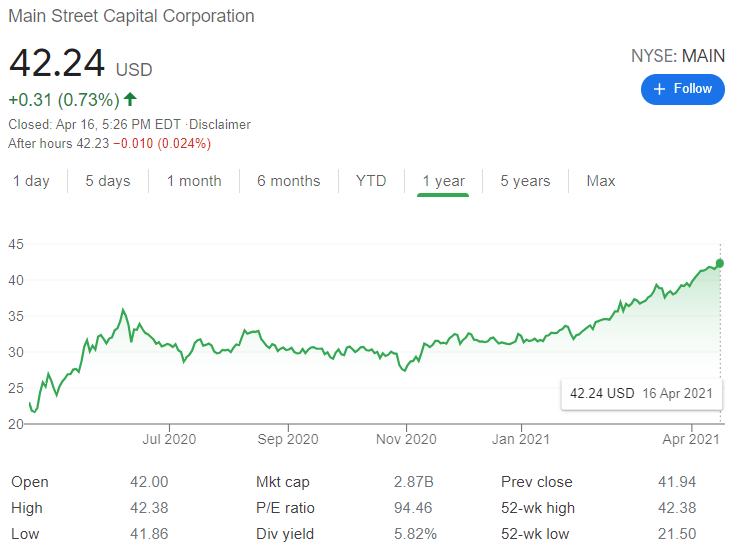Click the Jan 2021 axis label
Image resolution: width=741 pixels, height=558 pixels.
(x=521, y=439)
